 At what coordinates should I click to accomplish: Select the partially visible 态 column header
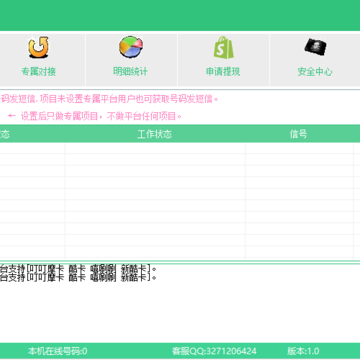point(5,134)
